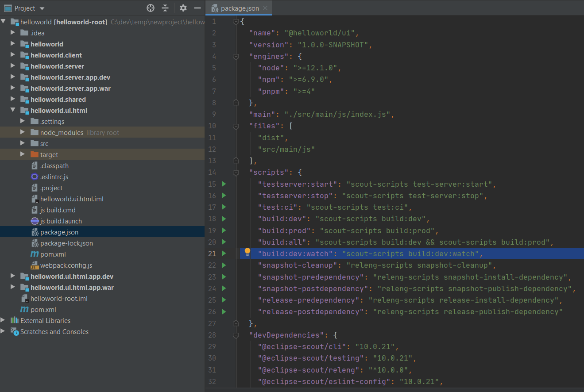The height and width of the screenshot is (392, 584).
Task: Open Project panel settings gear
Action: [x=183, y=8]
